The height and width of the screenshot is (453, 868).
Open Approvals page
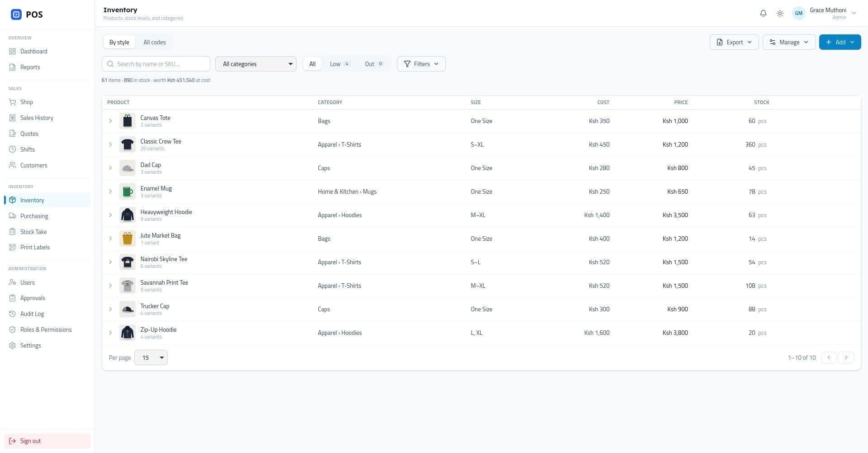tap(47, 298)
